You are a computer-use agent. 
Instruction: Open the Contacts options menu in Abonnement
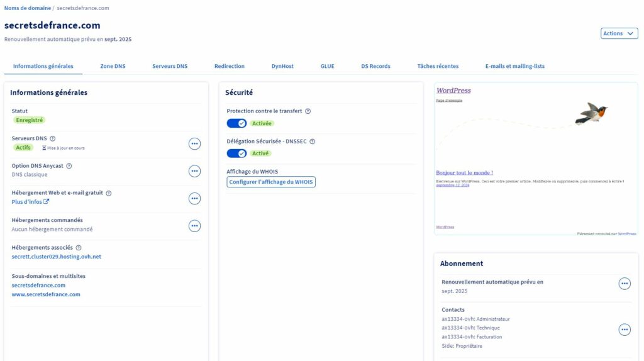click(625, 329)
